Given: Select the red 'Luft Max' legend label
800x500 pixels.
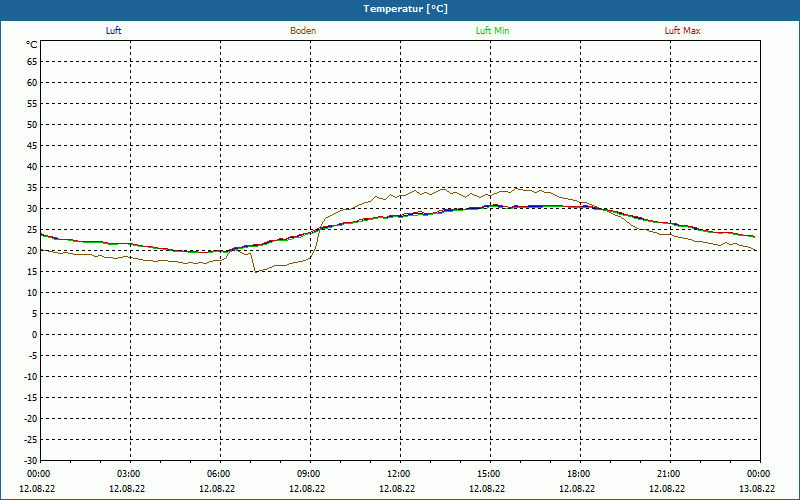Looking at the screenshot, I should point(682,31).
